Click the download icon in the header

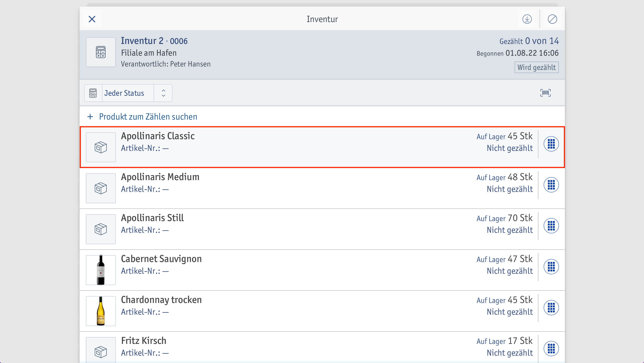point(527,19)
